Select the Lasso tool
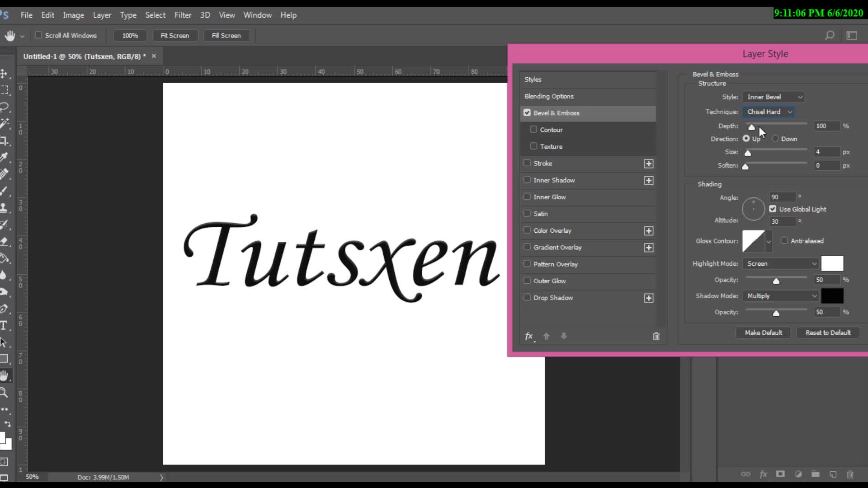 [x=5, y=107]
